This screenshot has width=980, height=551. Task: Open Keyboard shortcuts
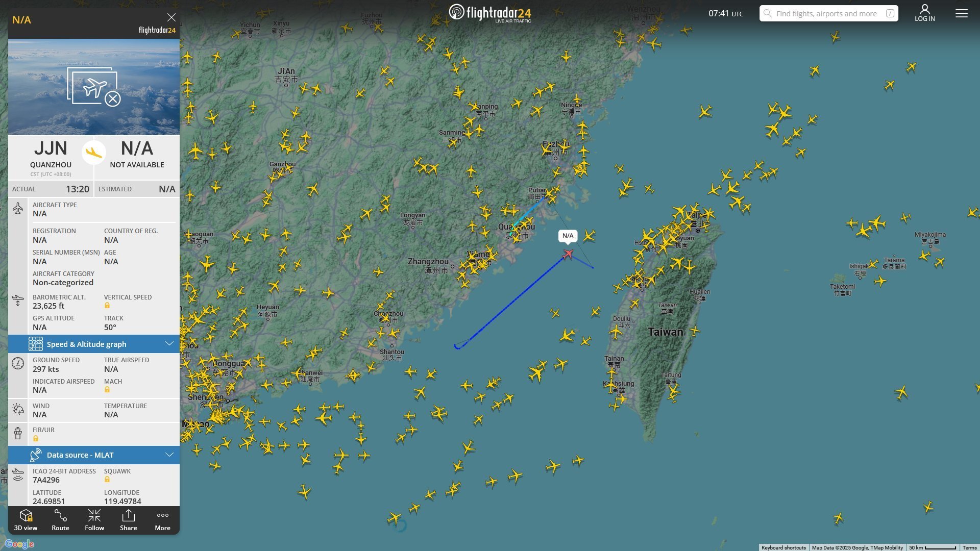[783, 547]
